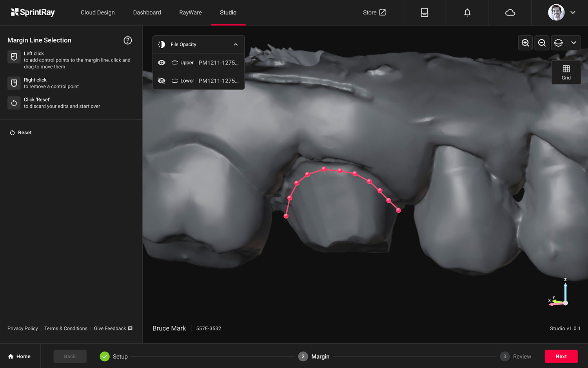Open the Terms & Conditions link
The width and height of the screenshot is (588, 368).
click(66, 328)
